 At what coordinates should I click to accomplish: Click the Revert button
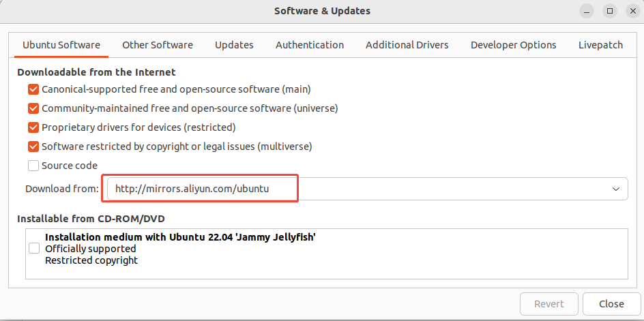coord(549,304)
